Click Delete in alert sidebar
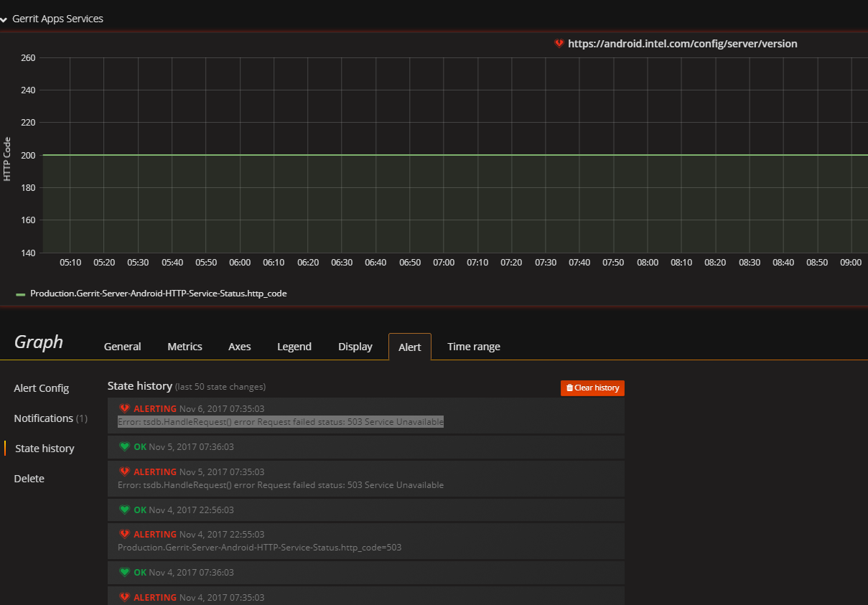 click(x=29, y=479)
